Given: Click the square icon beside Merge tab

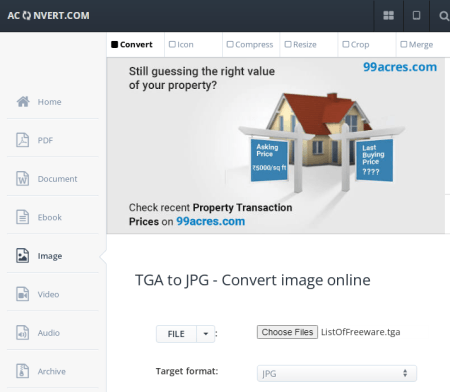Looking at the screenshot, I should pos(404,44).
